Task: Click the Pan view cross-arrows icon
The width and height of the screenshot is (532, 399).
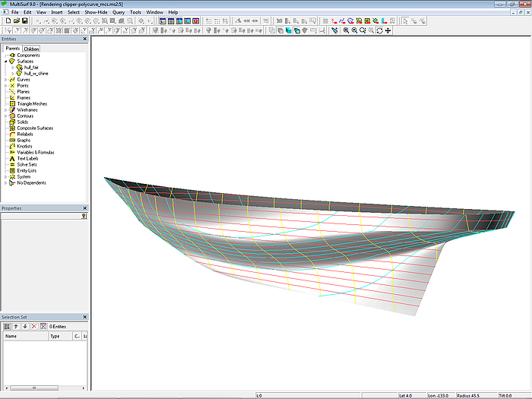Action: (388, 30)
